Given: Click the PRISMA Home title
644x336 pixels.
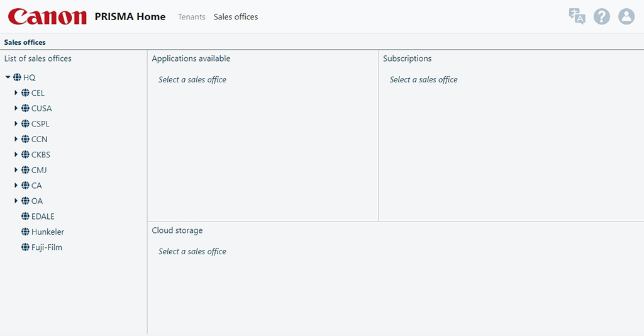Looking at the screenshot, I should click(x=130, y=17).
